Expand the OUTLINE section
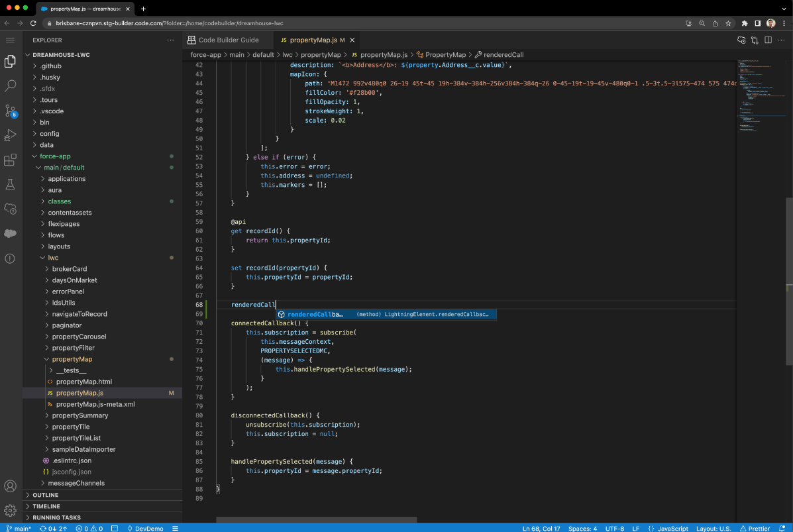This screenshot has height=532, width=793. pyautogui.click(x=103, y=495)
